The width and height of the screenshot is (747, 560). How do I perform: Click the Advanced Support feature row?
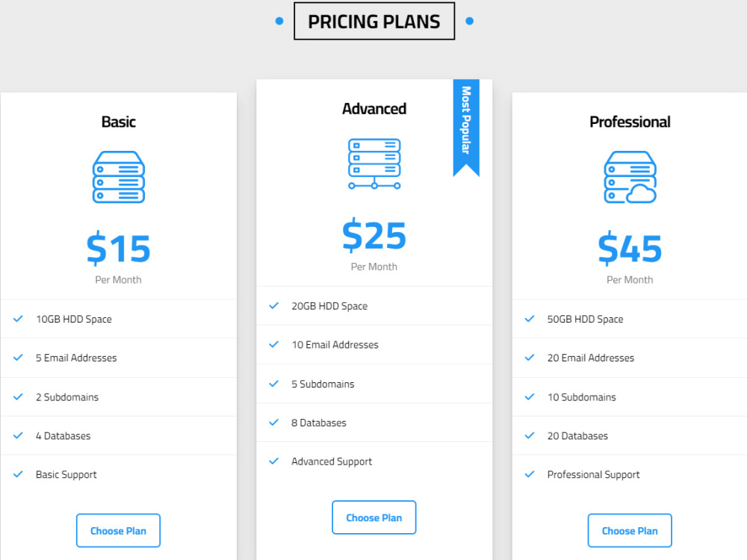374,461
